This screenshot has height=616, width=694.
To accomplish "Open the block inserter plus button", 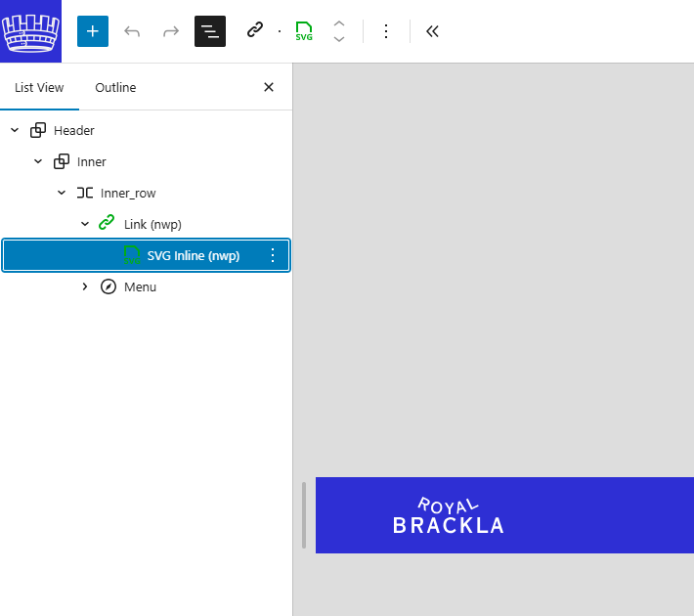I will coord(93,31).
